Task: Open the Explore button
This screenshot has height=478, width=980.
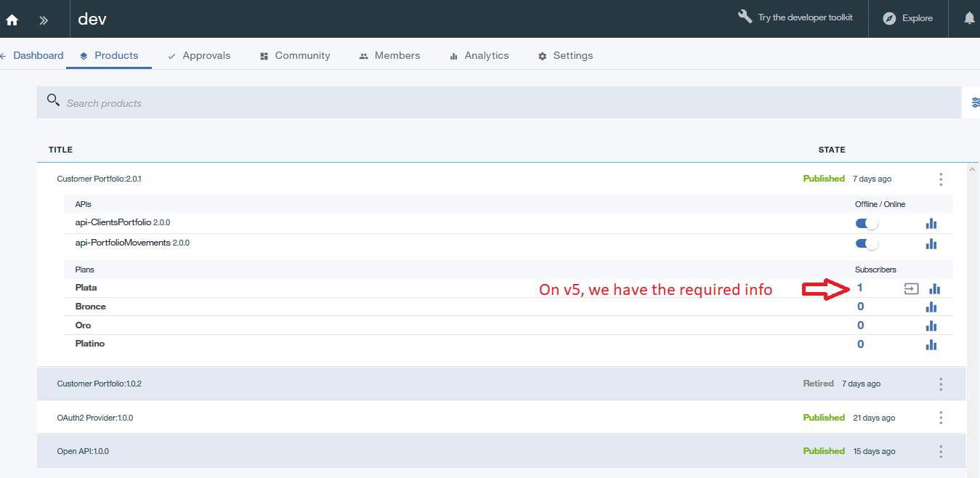Action: 908,18
